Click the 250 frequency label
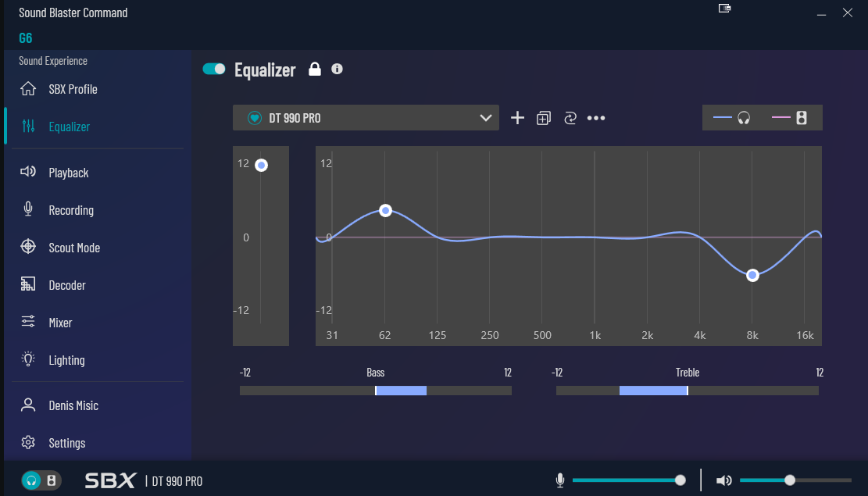Screen dimensions: 868x496 [490, 335]
